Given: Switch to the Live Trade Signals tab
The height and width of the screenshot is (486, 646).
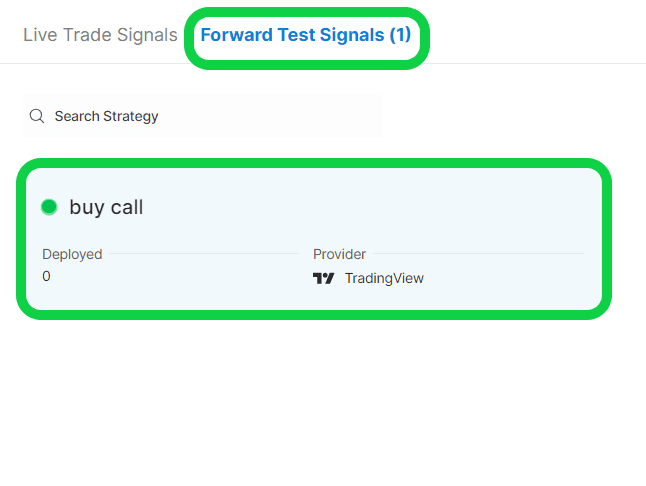Looking at the screenshot, I should point(100,35).
